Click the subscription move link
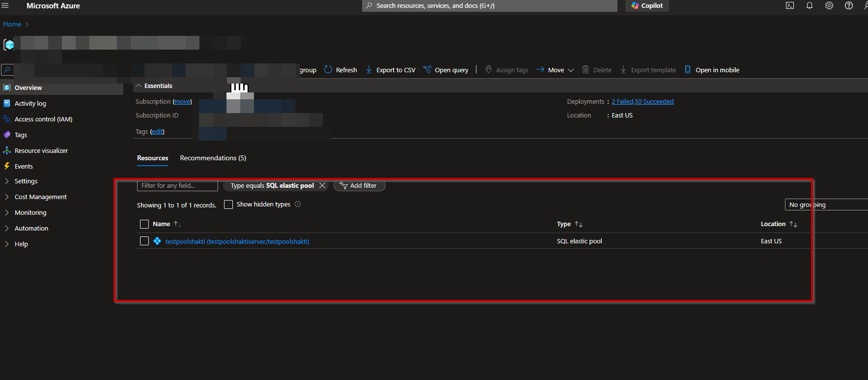 182,102
